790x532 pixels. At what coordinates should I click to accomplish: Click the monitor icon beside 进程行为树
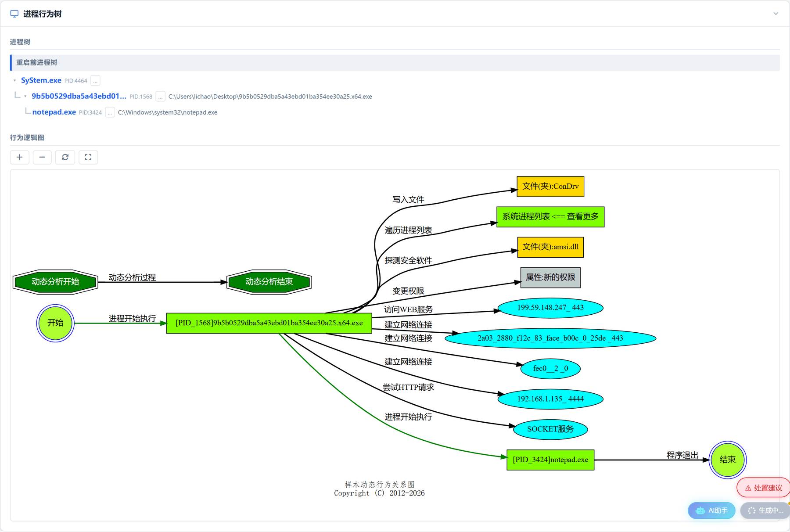tap(14, 14)
